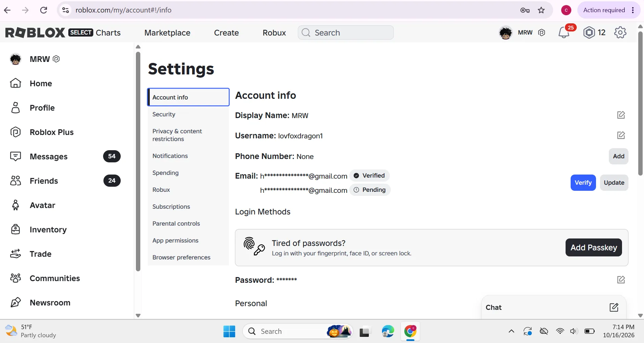Open the settings gear icon
Viewport: 644px width, 343px height.
[620, 32]
